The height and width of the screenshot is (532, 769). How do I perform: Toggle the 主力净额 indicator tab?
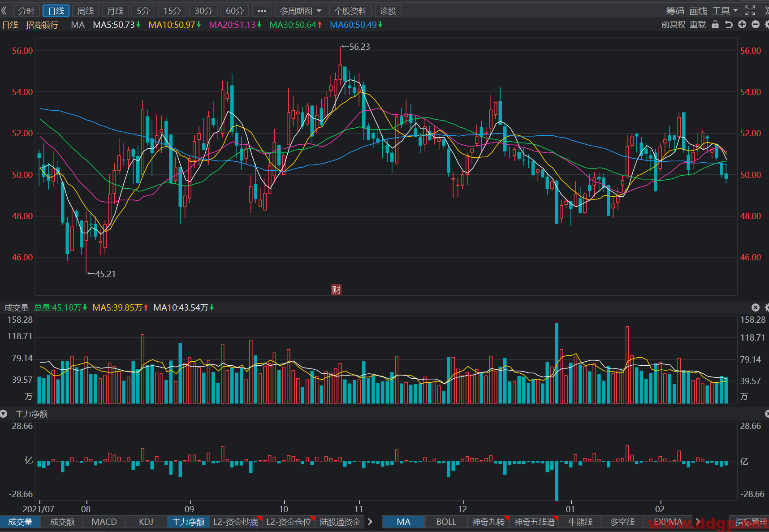[188, 522]
